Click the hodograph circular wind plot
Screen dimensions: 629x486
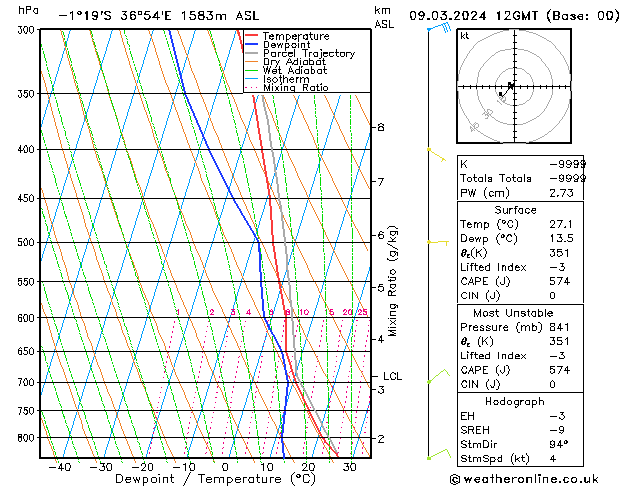coord(514,86)
